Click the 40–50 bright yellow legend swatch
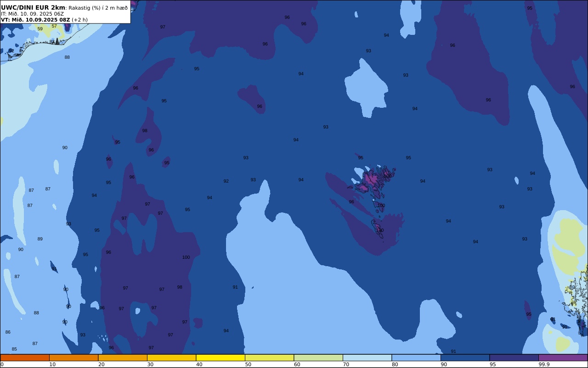588x368 pixels. (x=220, y=357)
